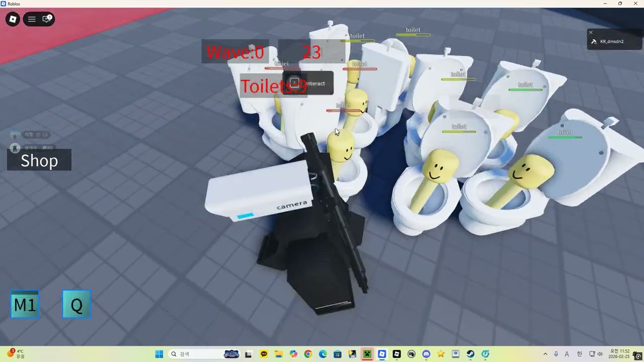Open Copilot from the taskbar

click(x=293, y=354)
